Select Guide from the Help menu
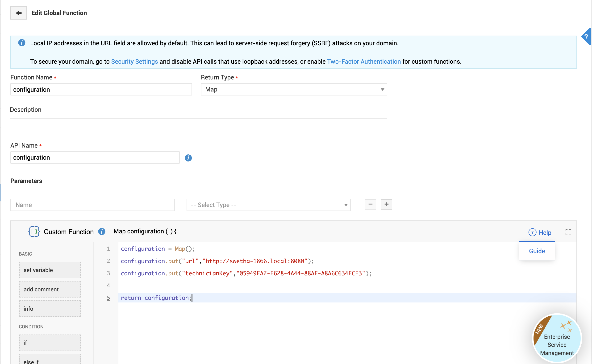Screen dimensions: 592x364 tap(537, 251)
